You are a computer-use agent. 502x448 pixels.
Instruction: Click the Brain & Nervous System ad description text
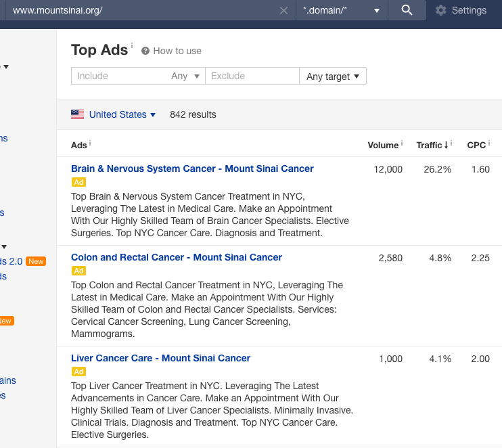point(210,215)
